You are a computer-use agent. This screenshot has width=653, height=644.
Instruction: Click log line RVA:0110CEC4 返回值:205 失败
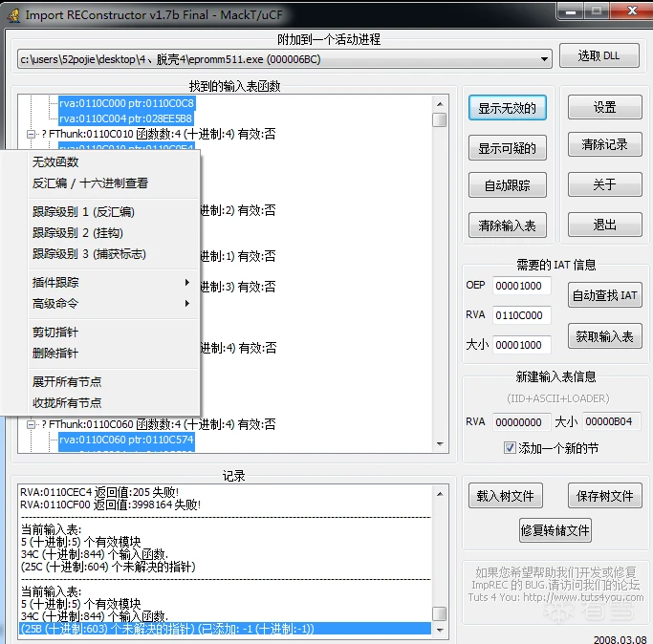pyautogui.click(x=99, y=492)
